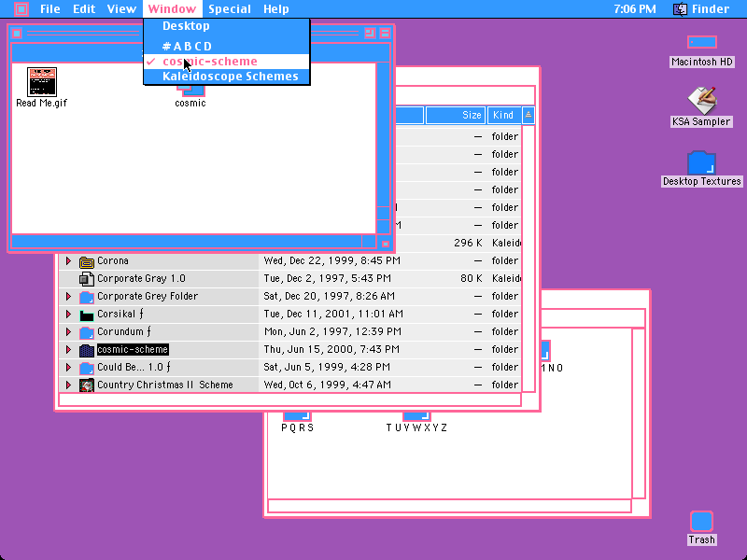
Task: Expand the Corsikal ƒ folder
Action: (x=68, y=314)
